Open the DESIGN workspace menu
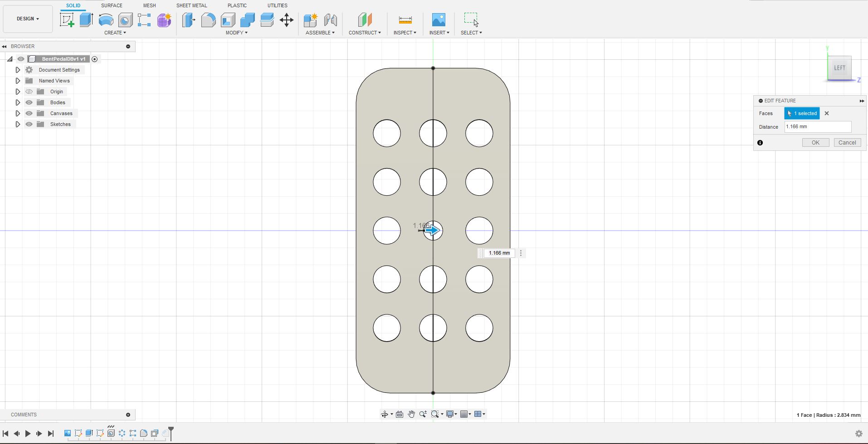This screenshot has width=868, height=444. click(x=27, y=19)
